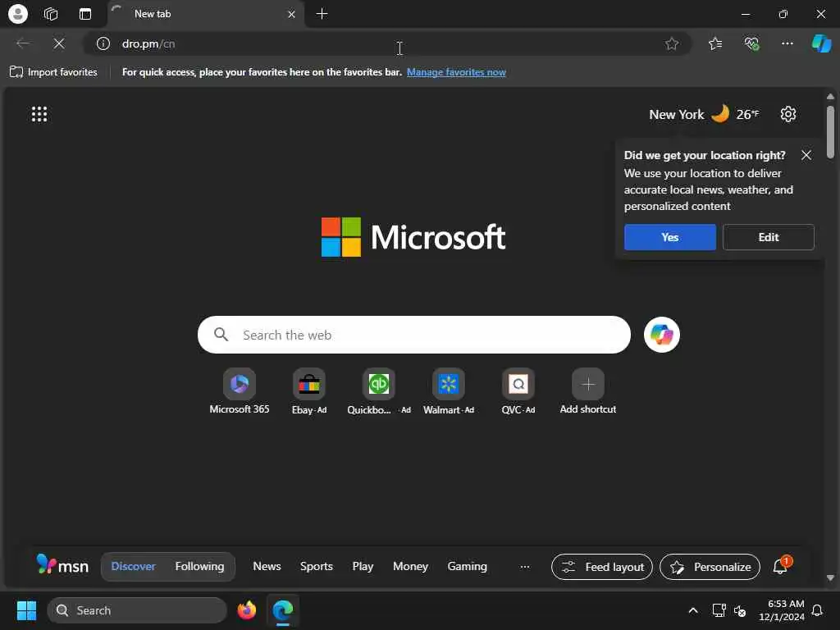Click the scrollbar down arrow
Image resolution: width=840 pixels, height=630 pixels.
pyautogui.click(x=830, y=577)
